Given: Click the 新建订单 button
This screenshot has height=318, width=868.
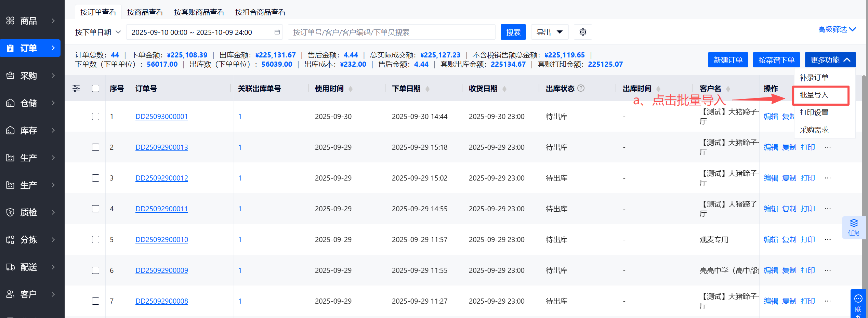Looking at the screenshot, I should tap(728, 60).
